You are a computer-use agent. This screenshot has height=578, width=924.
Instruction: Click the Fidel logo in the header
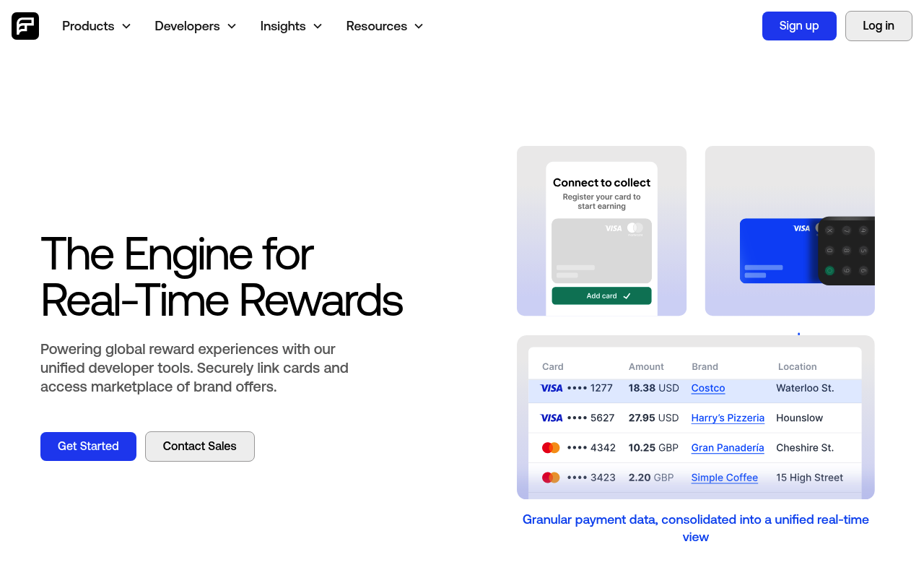point(25,26)
